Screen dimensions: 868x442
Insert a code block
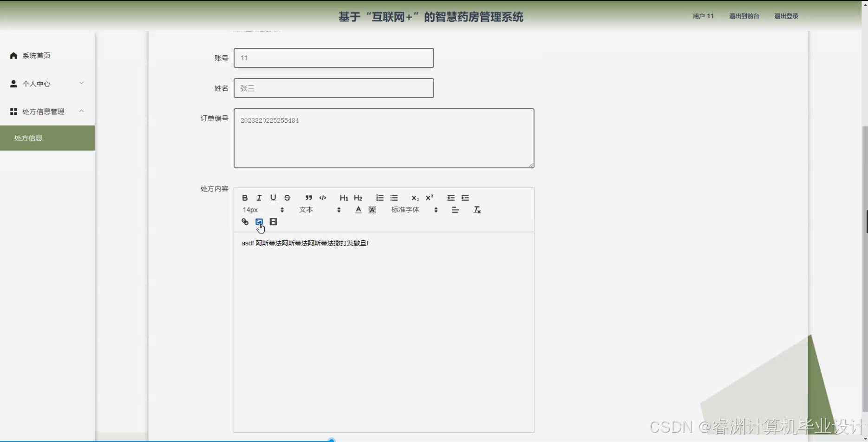click(x=322, y=198)
